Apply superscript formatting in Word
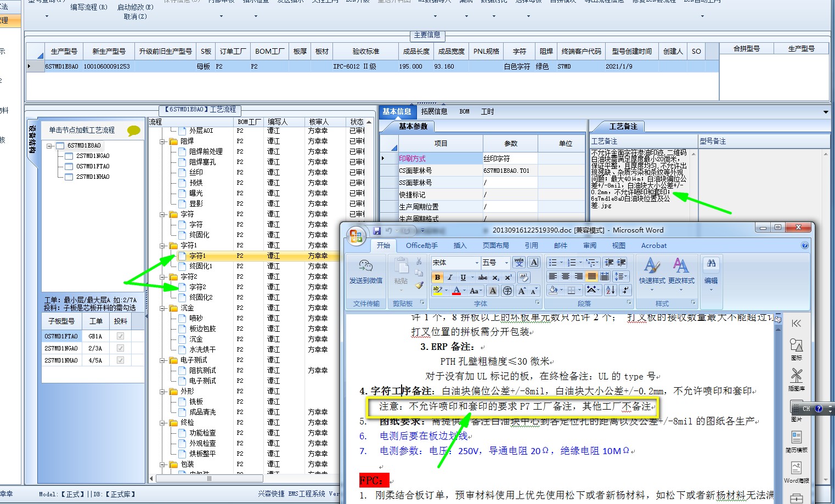This screenshot has width=835, height=504. point(508,277)
